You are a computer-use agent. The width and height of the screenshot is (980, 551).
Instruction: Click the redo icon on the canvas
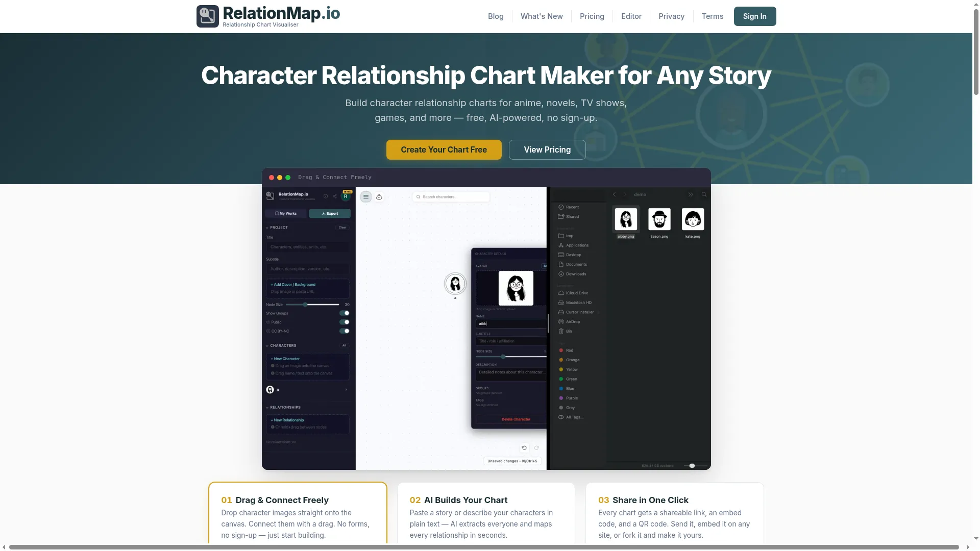536,448
